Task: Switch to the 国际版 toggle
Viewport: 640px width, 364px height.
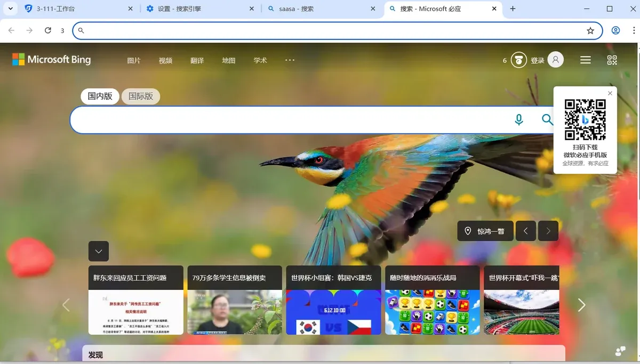Action: click(141, 96)
